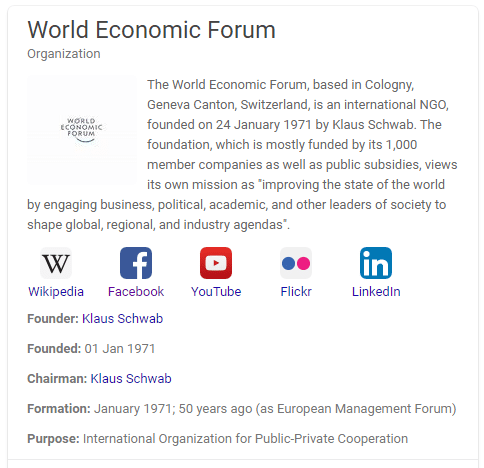484x468 pixels.
Task: Open the LinkedIn text link
Action: 376,292
